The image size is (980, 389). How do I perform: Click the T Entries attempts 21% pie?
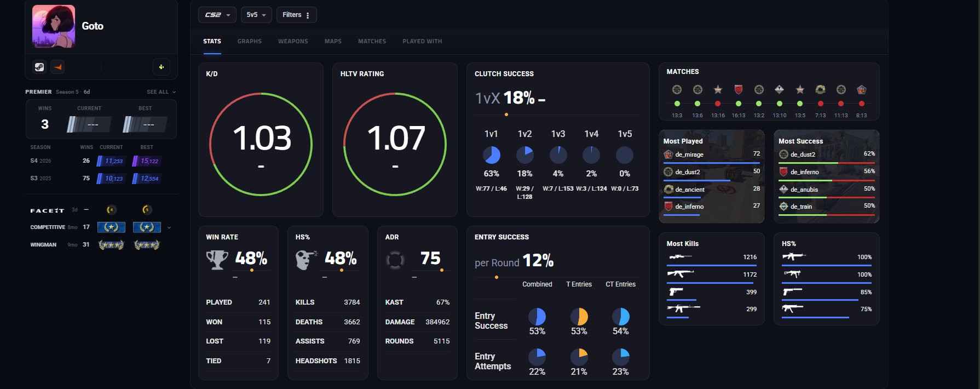(579, 357)
